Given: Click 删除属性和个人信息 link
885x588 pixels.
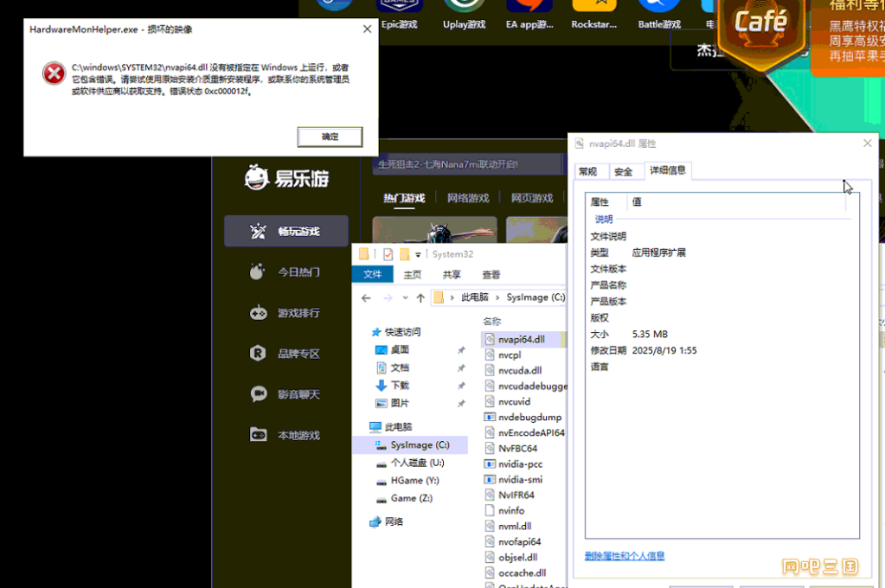Looking at the screenshot, I should click(625, 556).
